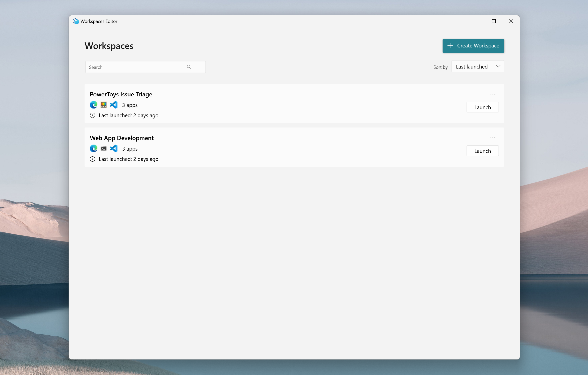Click Last launched sort option
588x375 pixels.
click(x=477, y=67)
